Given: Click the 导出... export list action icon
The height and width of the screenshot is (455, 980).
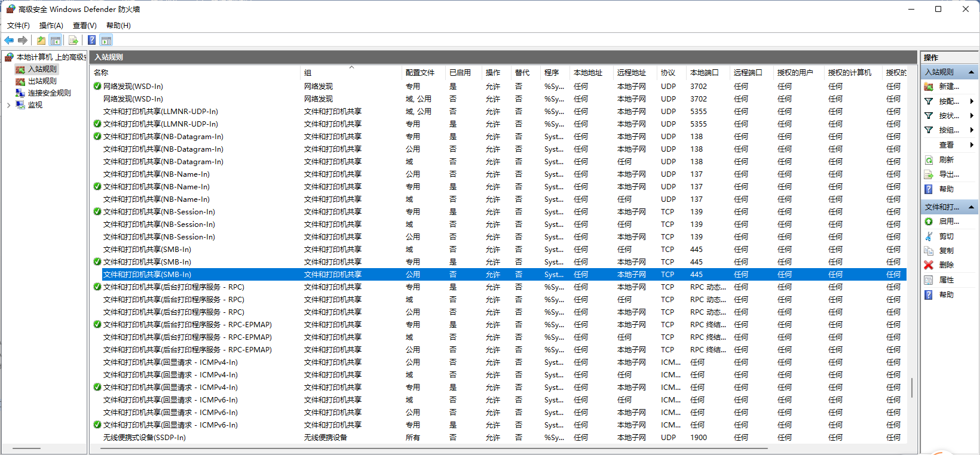Looking at the screenshot, I should (x=929, y=174).
